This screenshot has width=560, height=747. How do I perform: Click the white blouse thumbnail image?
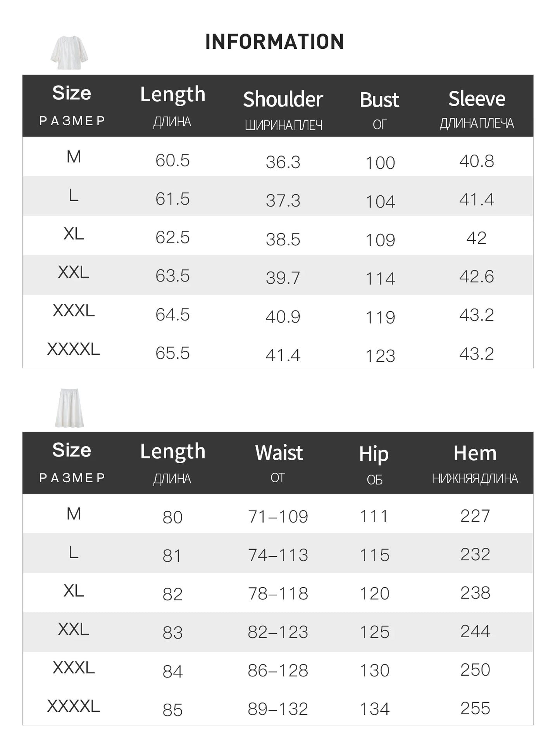pyautogui.click(x=69, y=53)
